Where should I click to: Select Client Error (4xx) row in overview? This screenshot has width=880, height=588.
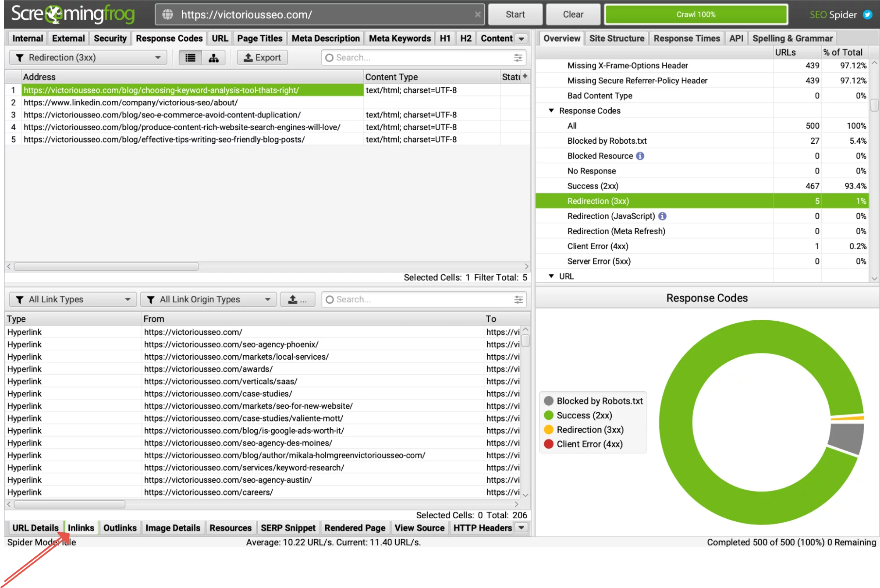[x=597, y=246]
